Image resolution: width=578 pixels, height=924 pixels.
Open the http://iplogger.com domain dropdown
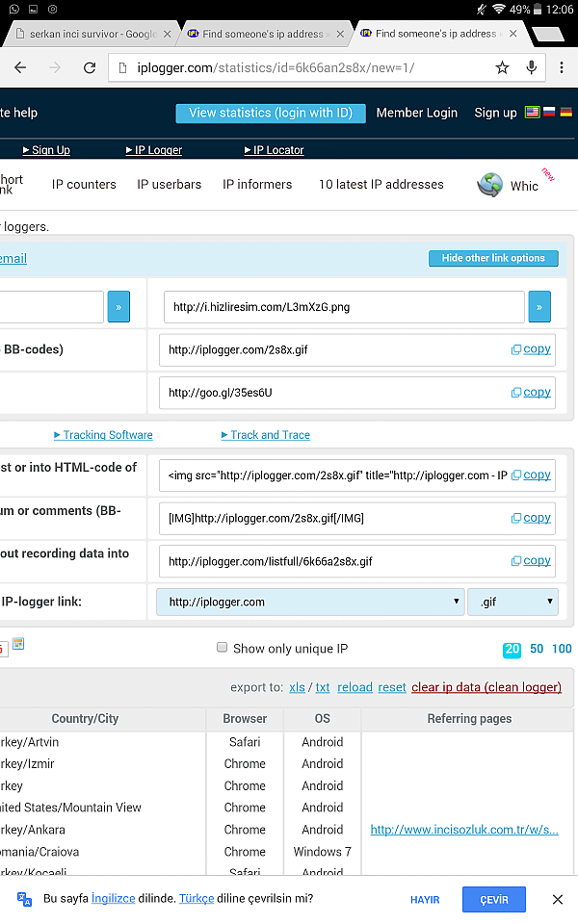click(310, 602)
